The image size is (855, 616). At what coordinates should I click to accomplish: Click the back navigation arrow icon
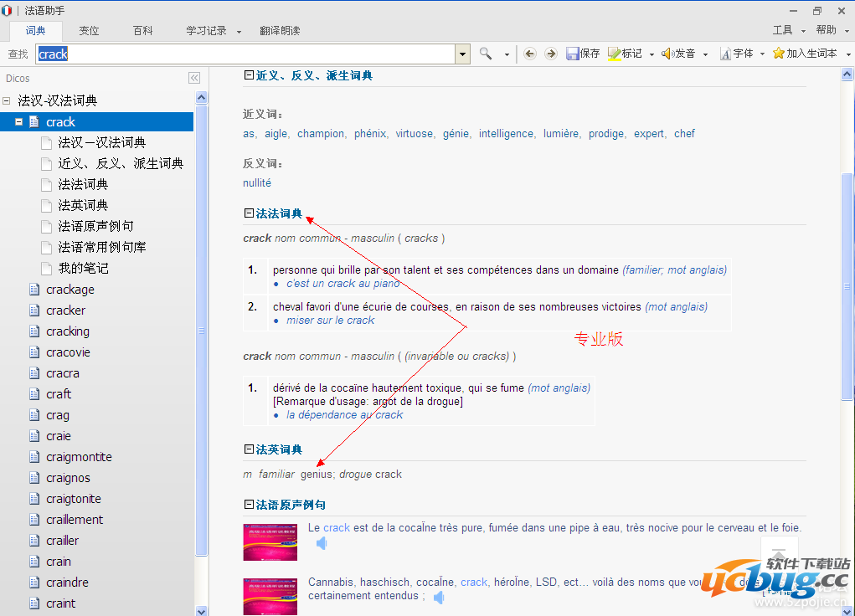(529, 54)
